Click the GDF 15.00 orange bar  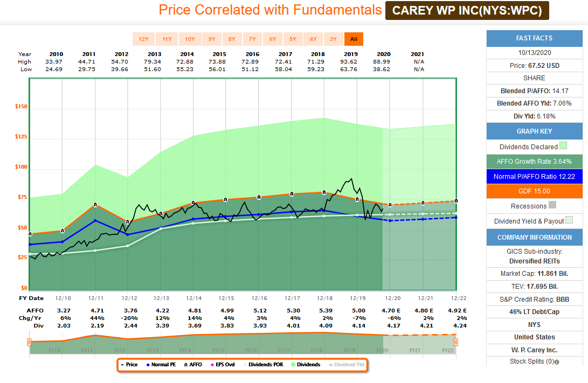click(x=535, y=191)
